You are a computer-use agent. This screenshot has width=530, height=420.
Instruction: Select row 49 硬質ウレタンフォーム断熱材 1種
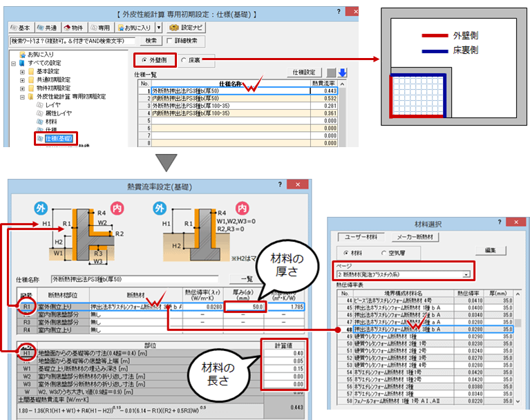426,336
